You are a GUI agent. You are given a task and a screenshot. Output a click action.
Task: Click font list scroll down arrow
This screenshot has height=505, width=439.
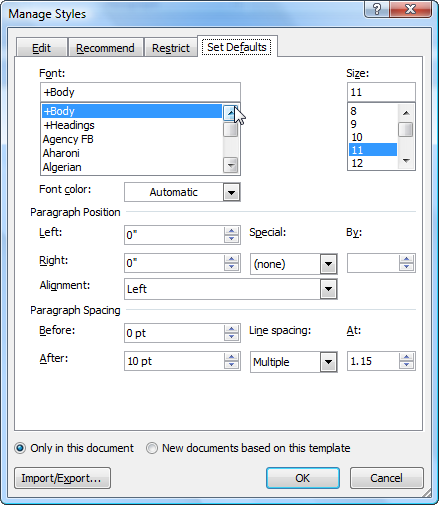tap(230, 165)
